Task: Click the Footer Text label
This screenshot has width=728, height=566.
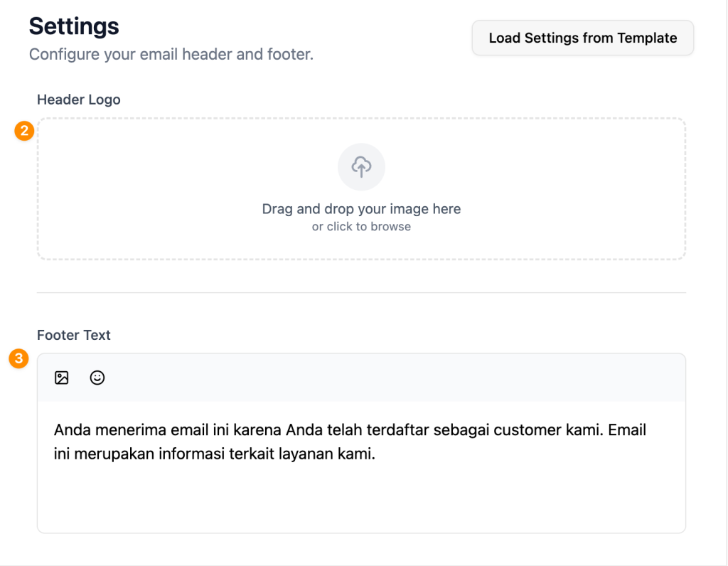Action: point(74,335)
